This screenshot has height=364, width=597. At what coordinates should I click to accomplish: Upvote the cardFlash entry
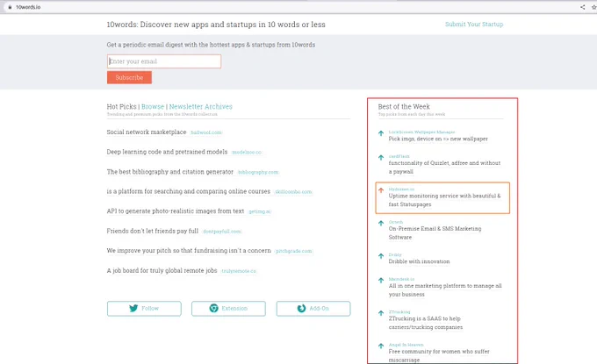pyautogui.click(x=381, y=158)
